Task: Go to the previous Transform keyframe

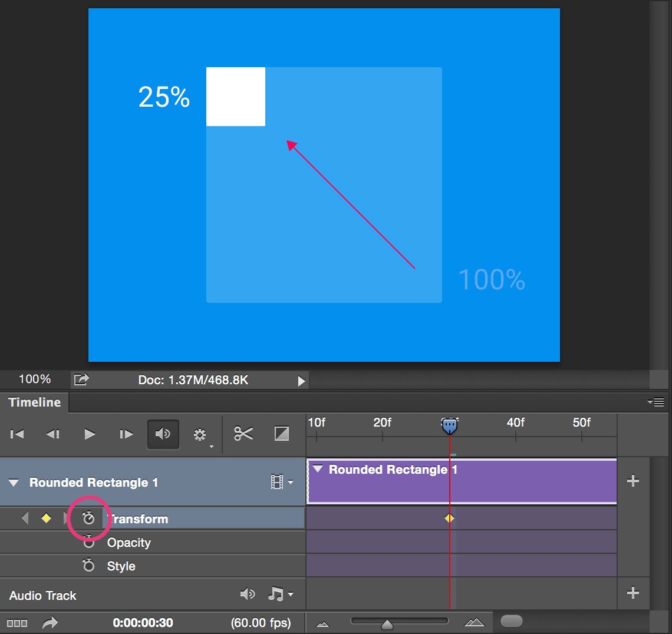Action: click(25, 518)
